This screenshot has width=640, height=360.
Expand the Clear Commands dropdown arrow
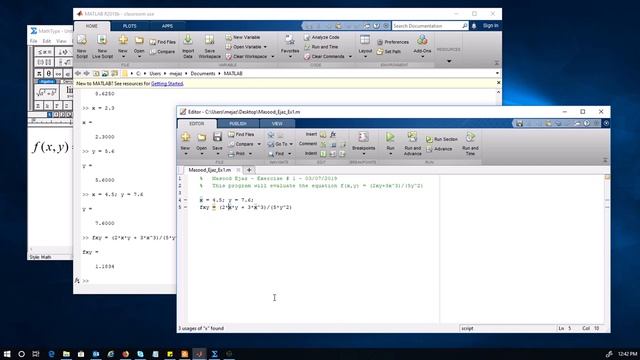click(x=350, y=57)
